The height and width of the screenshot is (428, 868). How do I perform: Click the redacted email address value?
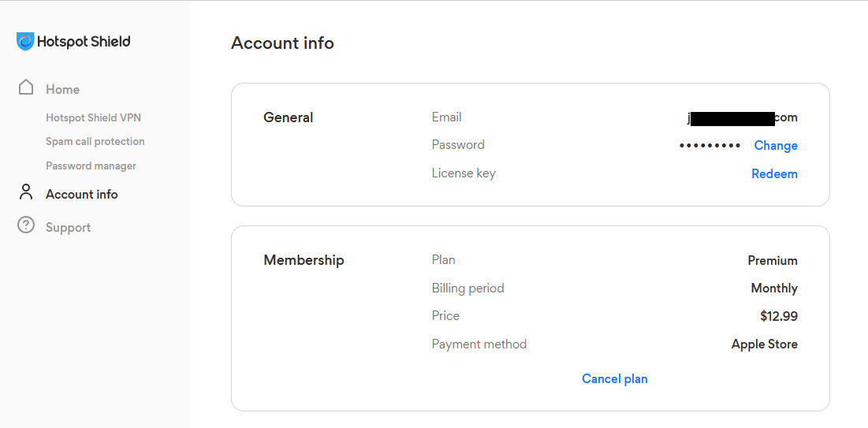[742, 117]
